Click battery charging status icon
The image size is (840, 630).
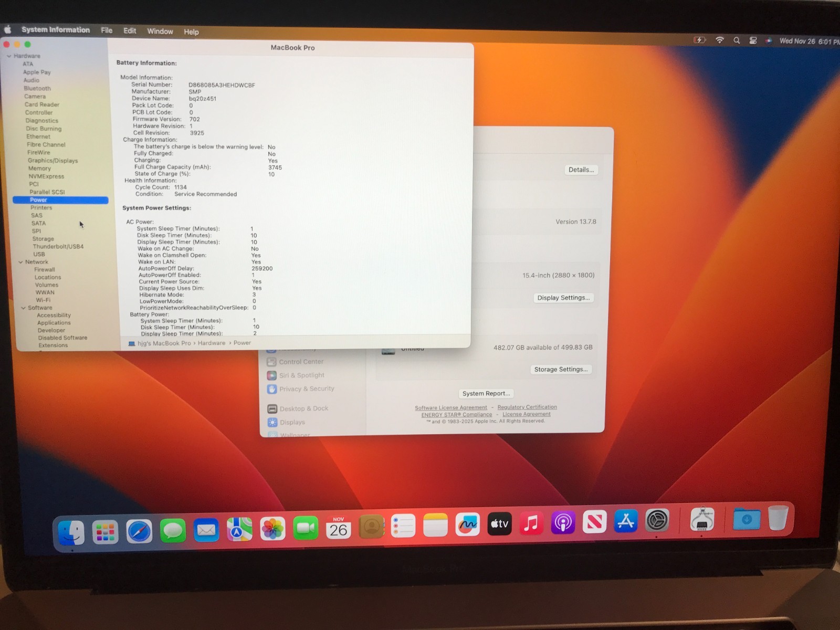tap(700, 40)
